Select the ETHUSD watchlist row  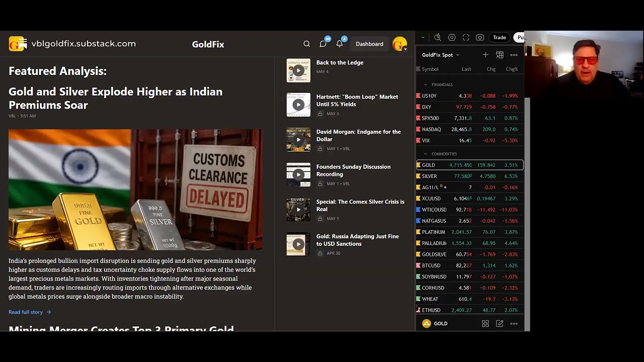[x=469, y=310]
